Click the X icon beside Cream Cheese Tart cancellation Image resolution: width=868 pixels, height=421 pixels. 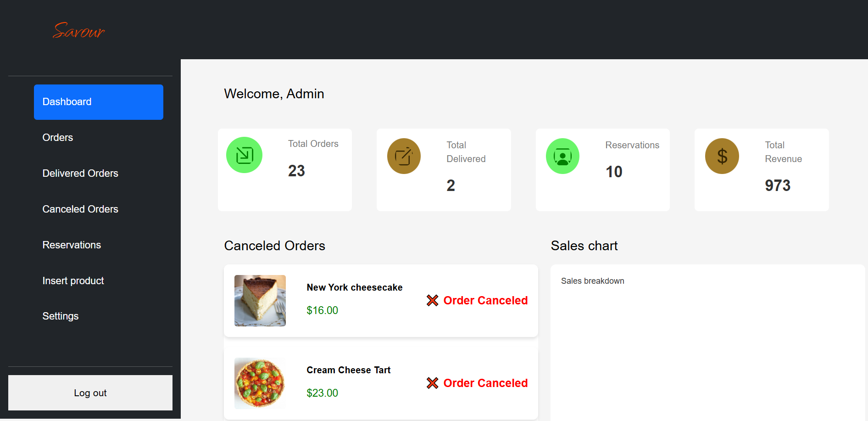coord(432,383)
